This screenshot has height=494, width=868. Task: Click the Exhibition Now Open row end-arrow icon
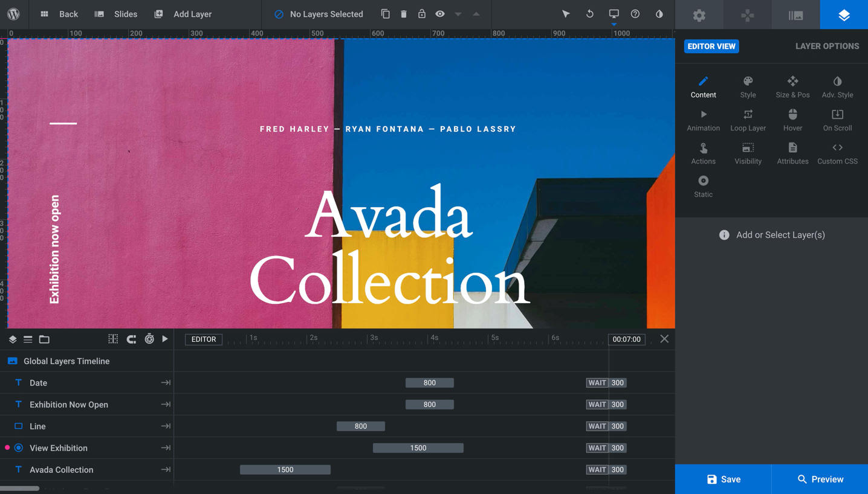tap(166, 405)
